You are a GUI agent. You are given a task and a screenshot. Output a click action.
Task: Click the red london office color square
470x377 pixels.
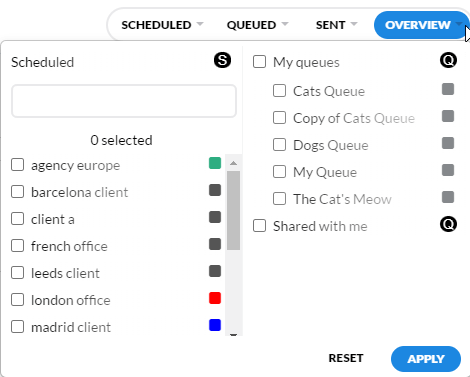point(215,298)
